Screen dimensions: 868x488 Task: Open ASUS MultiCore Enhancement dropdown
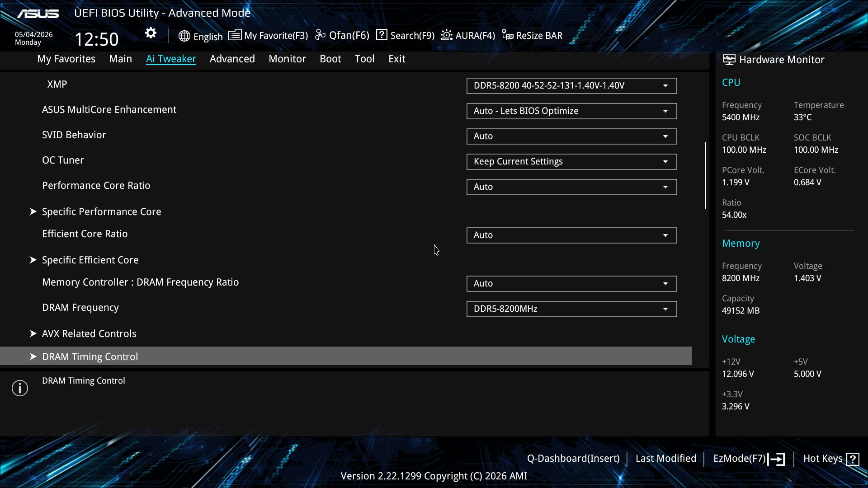tap(571, 111)
